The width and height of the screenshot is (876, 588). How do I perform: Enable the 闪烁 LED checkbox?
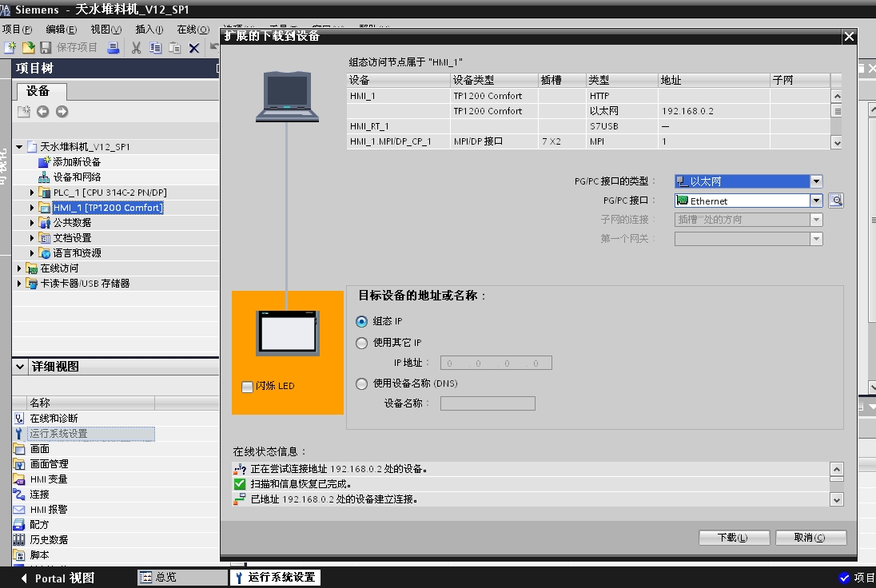[247, 387]
